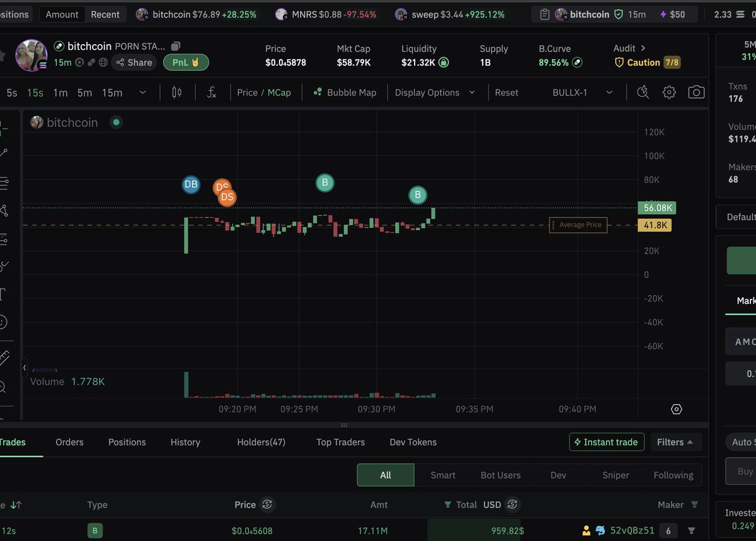Switch chart display to Price

[247, 93]
